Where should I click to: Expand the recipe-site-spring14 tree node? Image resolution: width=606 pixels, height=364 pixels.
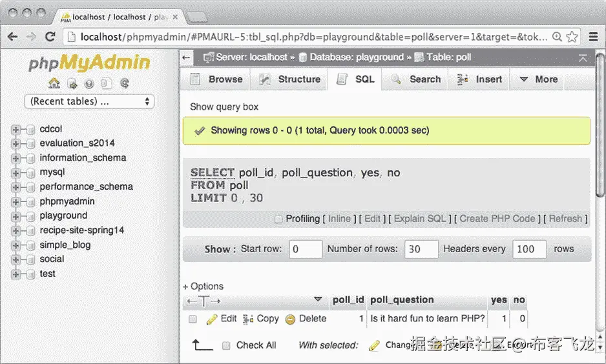(16, 231)
